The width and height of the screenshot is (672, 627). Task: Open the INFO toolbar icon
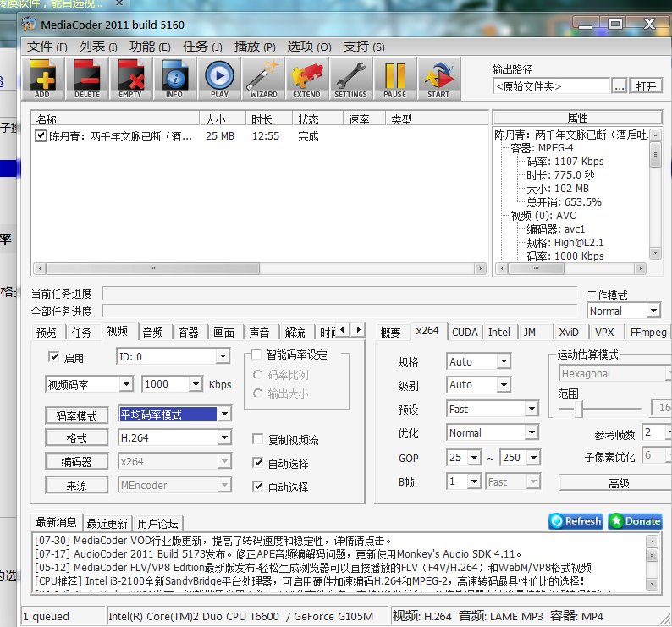coord(174,79)
